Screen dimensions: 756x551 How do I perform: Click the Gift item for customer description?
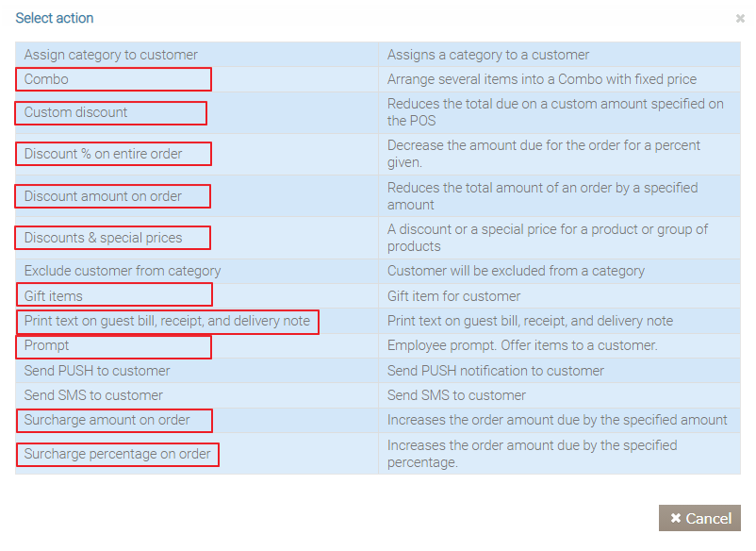[x=453, y=296]
